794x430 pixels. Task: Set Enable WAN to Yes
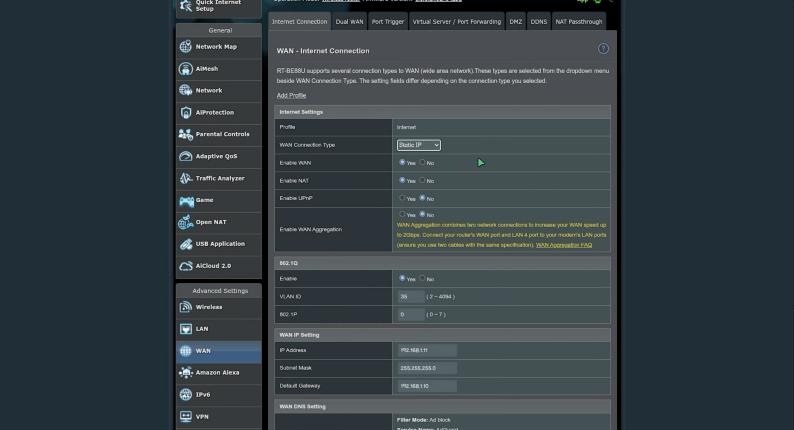(x=402, y=162)
